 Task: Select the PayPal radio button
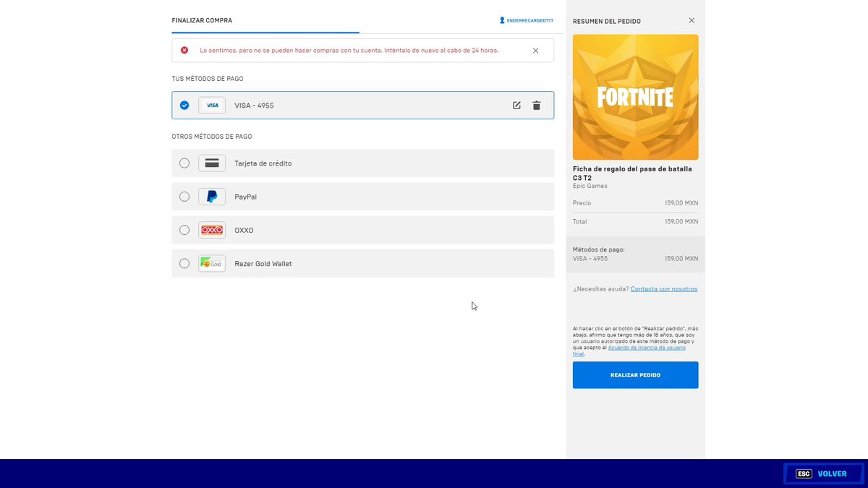click(184, 197)
